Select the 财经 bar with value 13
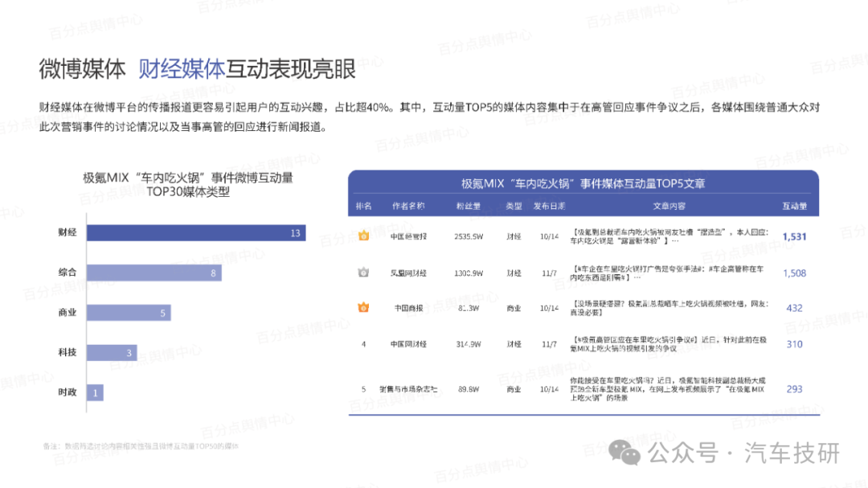 tap(196, 232)
